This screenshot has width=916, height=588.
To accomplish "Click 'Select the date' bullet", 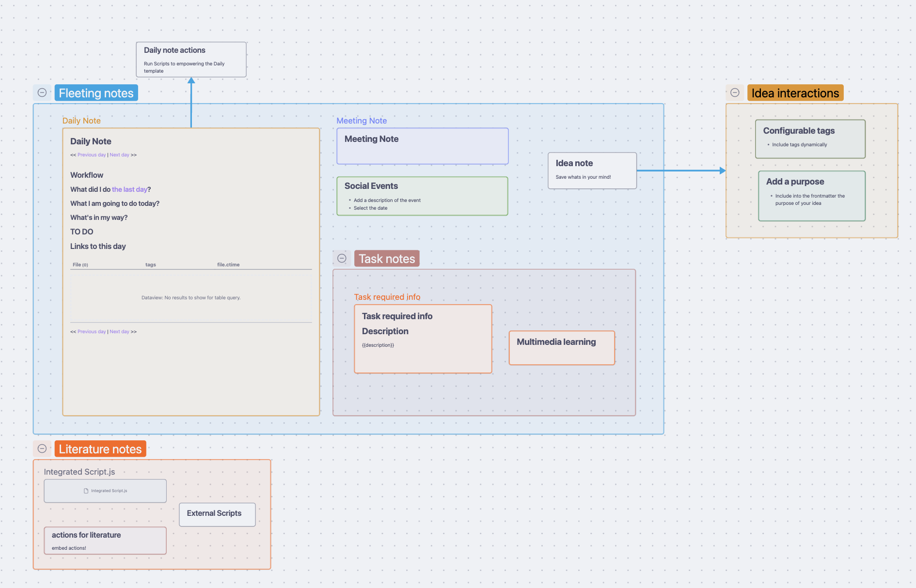I will (370, 208).
